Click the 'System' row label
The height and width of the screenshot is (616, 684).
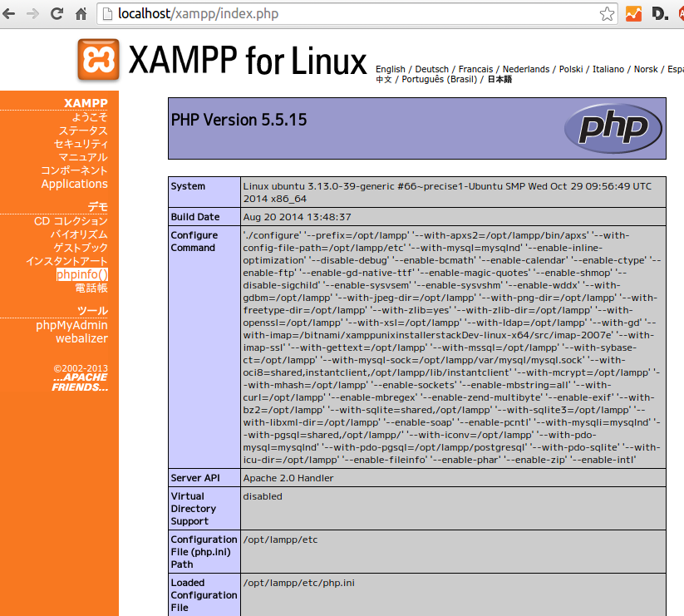[x=188, y=186]
